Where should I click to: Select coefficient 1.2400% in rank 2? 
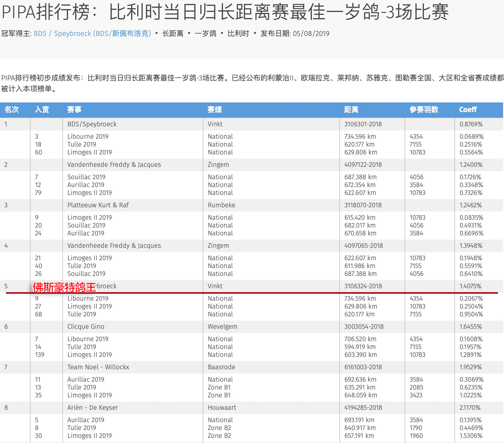tap(471, 165)
